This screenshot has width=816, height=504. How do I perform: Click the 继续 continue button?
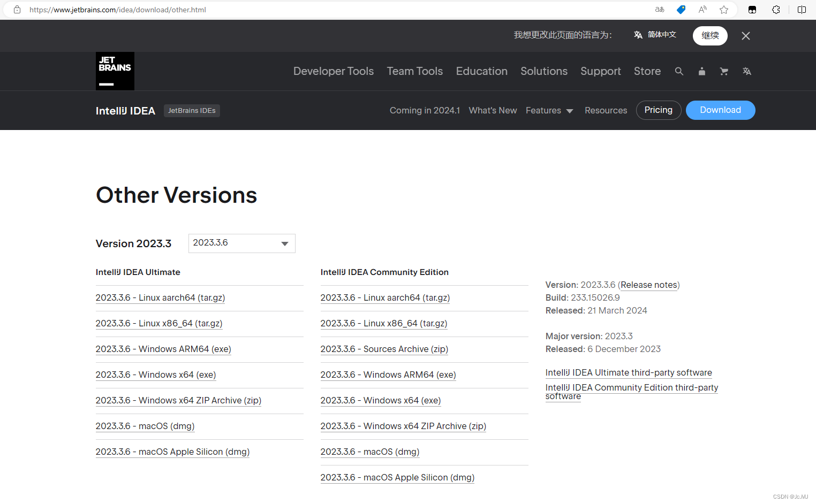click(x=710, y=36)
